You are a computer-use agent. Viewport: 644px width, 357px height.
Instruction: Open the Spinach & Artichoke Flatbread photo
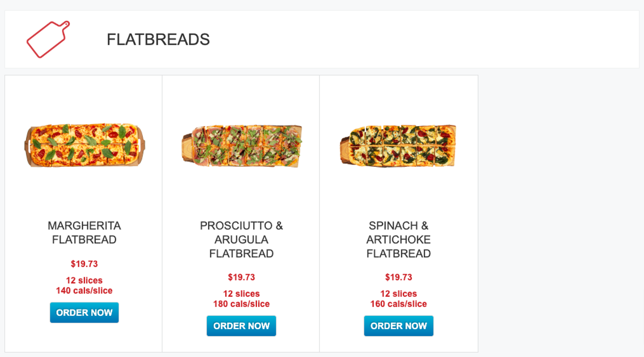tap(399, 145)
